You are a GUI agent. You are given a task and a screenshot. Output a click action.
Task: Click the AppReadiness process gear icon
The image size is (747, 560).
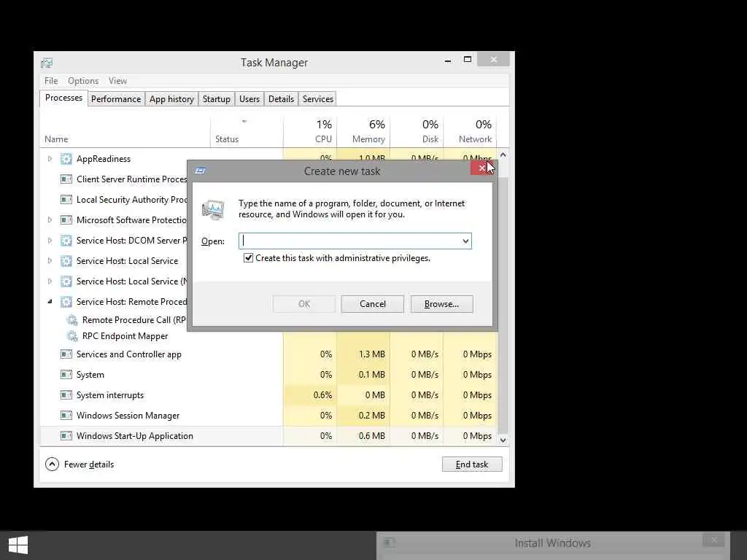click(66, 159)
